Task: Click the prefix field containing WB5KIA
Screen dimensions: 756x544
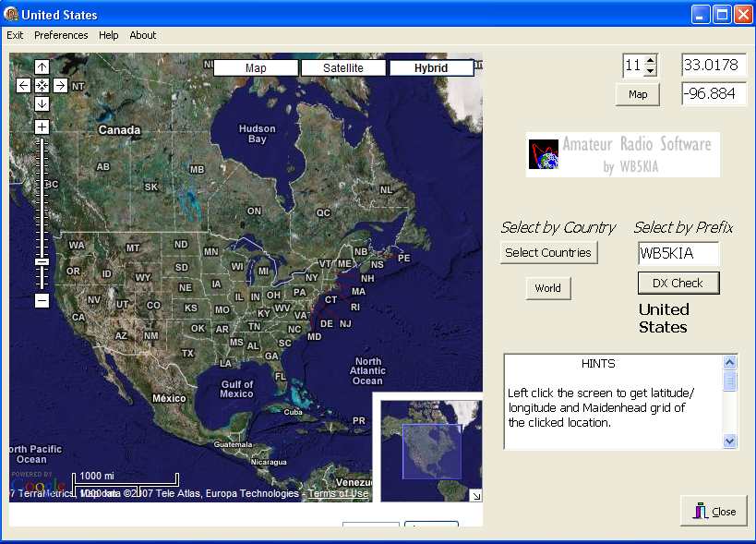Action: coord(678,253)
